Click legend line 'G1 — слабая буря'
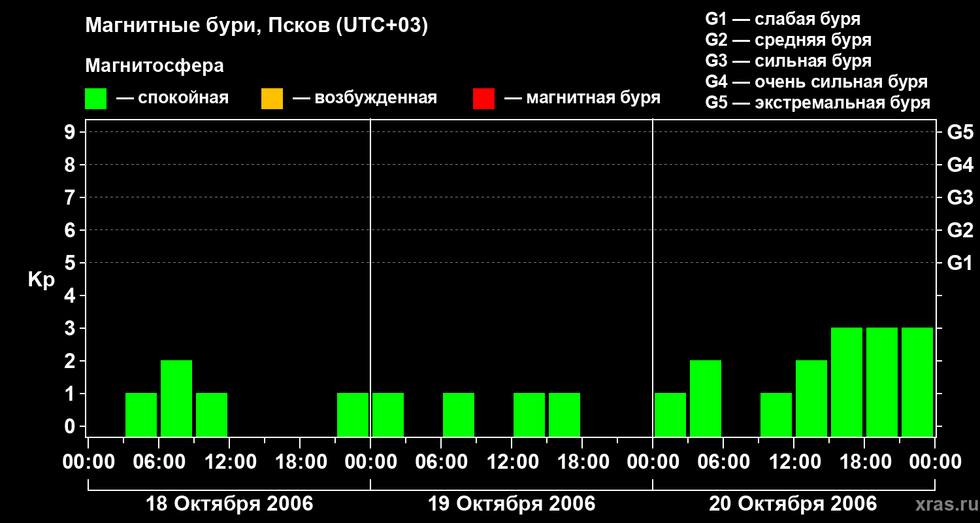 [783, 19]
